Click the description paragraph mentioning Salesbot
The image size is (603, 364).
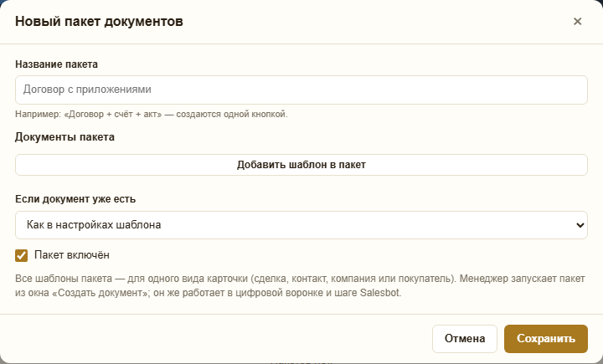300,285
